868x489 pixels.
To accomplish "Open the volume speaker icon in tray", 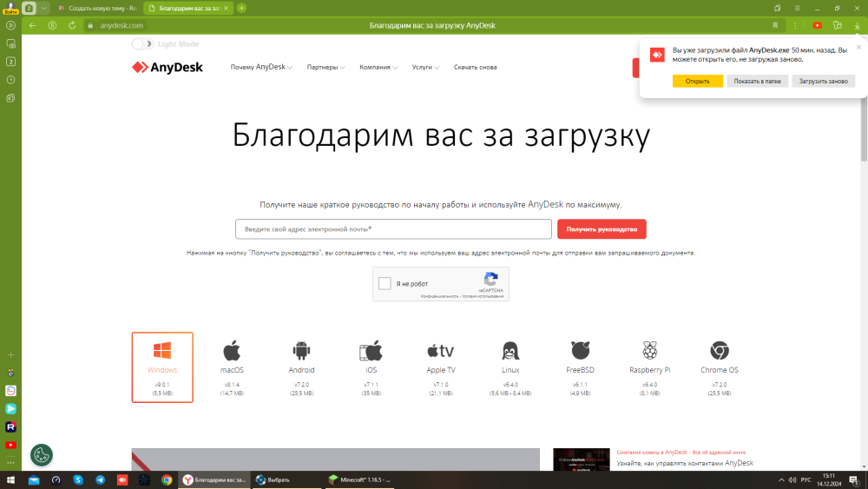I will click(x=792, y=480).
